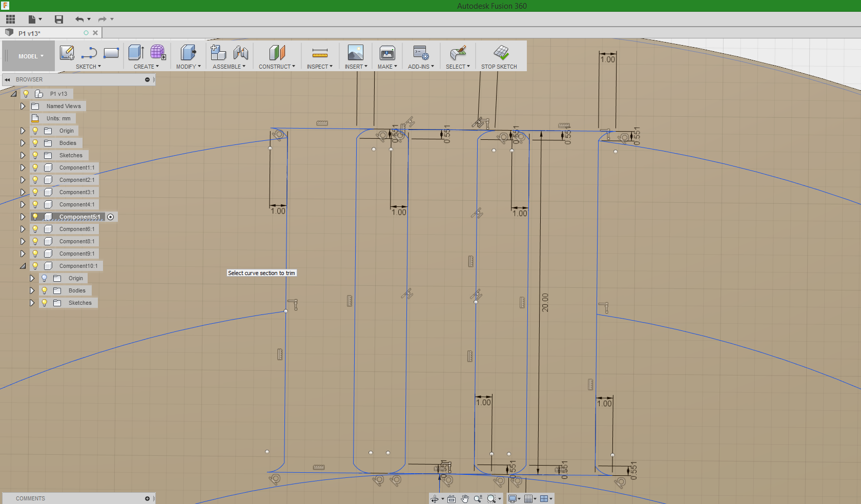Toggle visibility bulb for Component4:1

pyautogui.click(x=35, y=204)
